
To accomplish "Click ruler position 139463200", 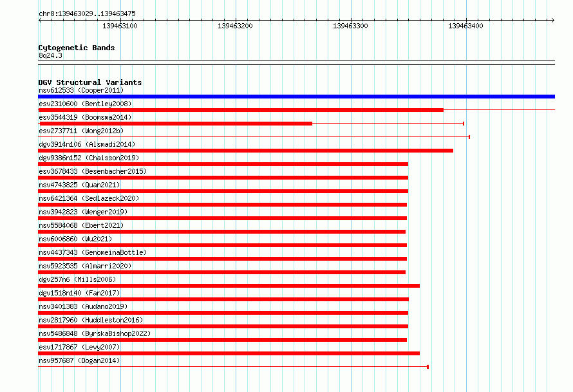I will pyautogui.click(x=235, y=26).
